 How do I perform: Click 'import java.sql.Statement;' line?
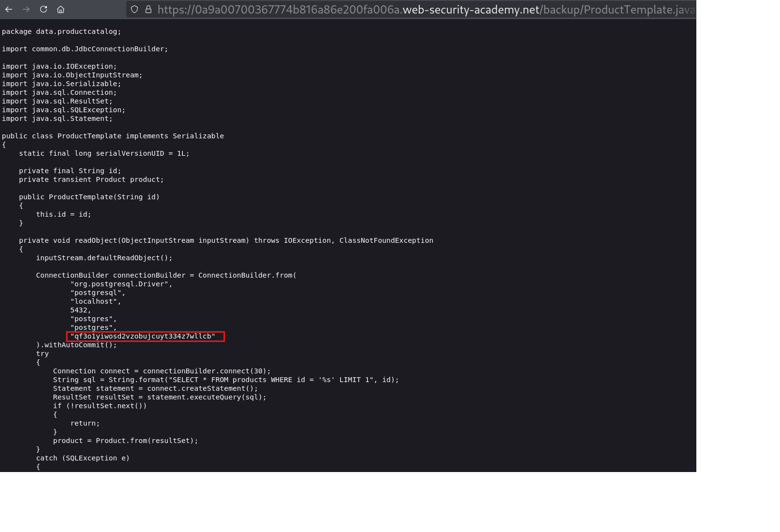point(57,118)
